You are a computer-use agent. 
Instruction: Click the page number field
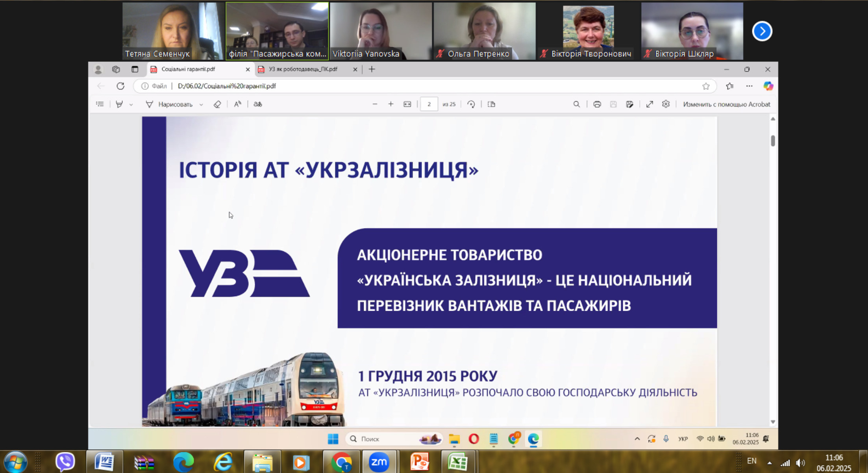pyautogui.click(x=429, y=104)
